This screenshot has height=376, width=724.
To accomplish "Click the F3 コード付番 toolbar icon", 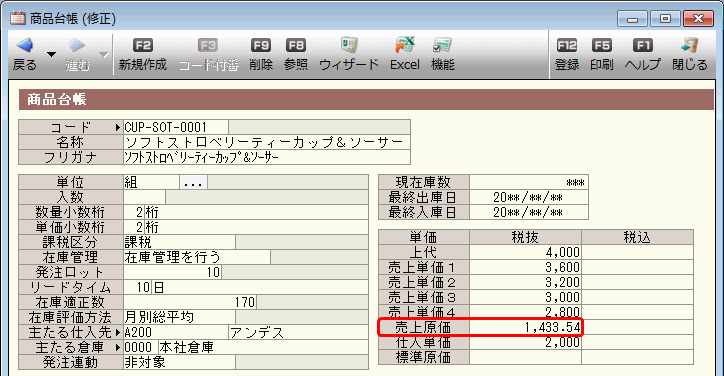I will [208, 45].
